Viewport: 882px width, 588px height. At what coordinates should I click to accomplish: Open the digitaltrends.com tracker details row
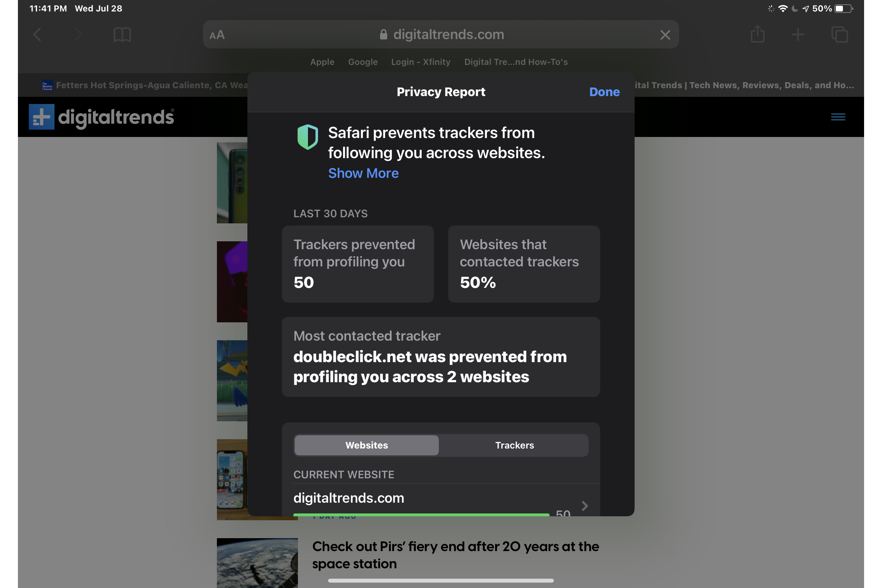(x=441, y=500)
